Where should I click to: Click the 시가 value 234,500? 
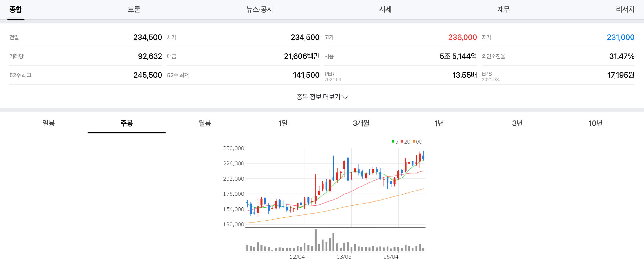305,37
